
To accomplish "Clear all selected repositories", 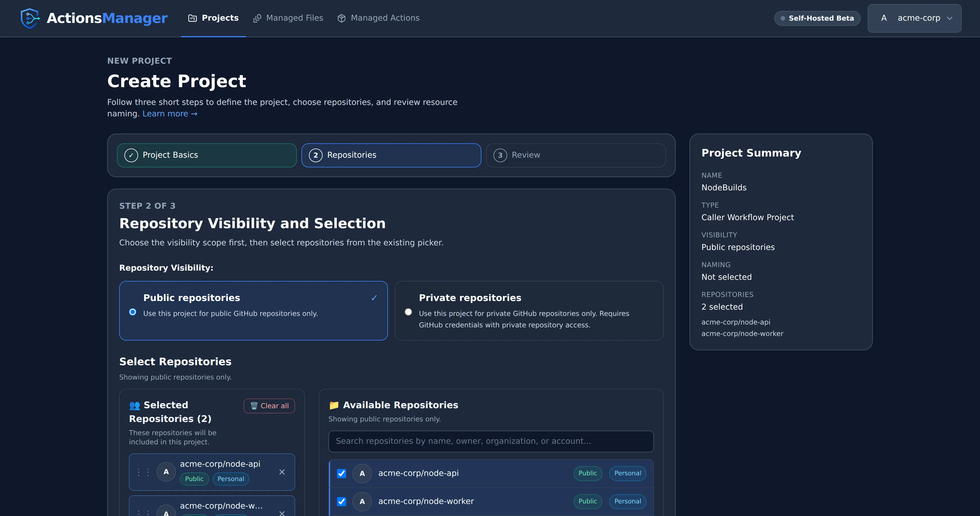I will pyautogui.click(x=269, y=406).
